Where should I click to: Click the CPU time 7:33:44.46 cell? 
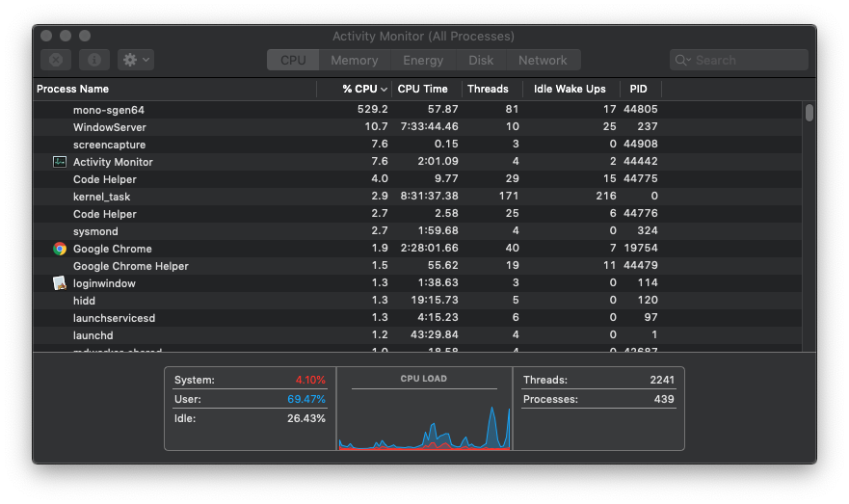click(x=430, y=126)
